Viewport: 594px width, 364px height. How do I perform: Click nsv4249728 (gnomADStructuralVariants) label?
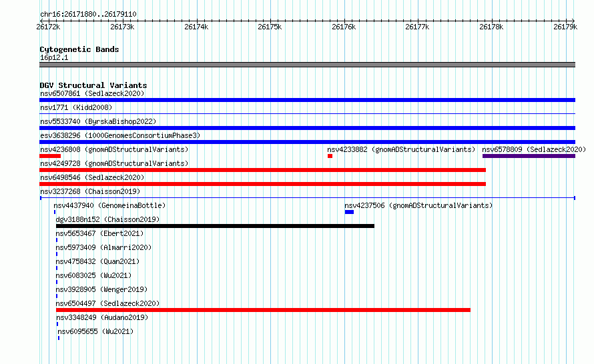click(x=114, y=163)
